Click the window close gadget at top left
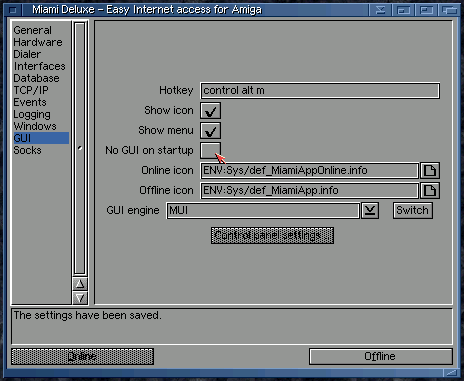The height and width of the screenshot is (381, 464). 13,10
